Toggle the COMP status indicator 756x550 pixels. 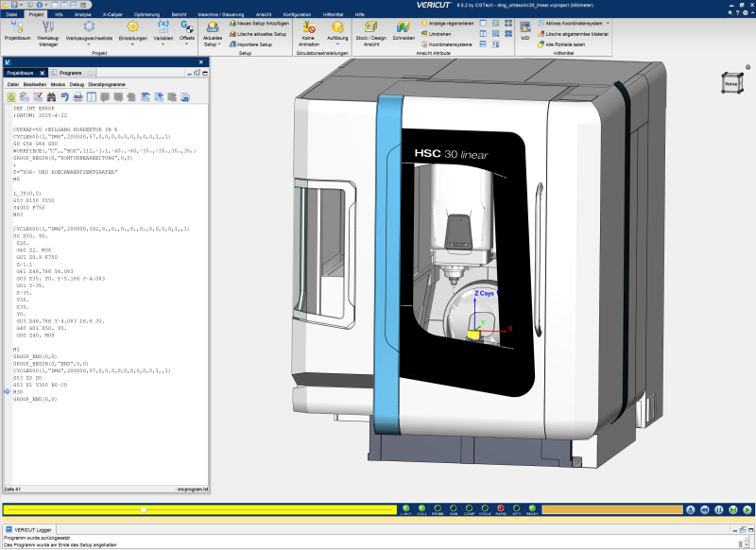pyautogui.click(x=469, y=509)
